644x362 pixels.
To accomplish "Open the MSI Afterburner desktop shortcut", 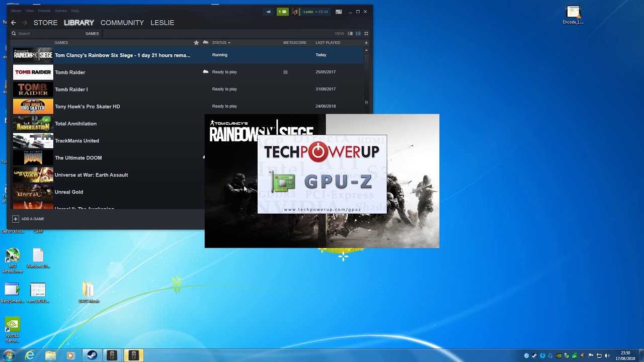I will pyautogui.click(x=13, y=261).
